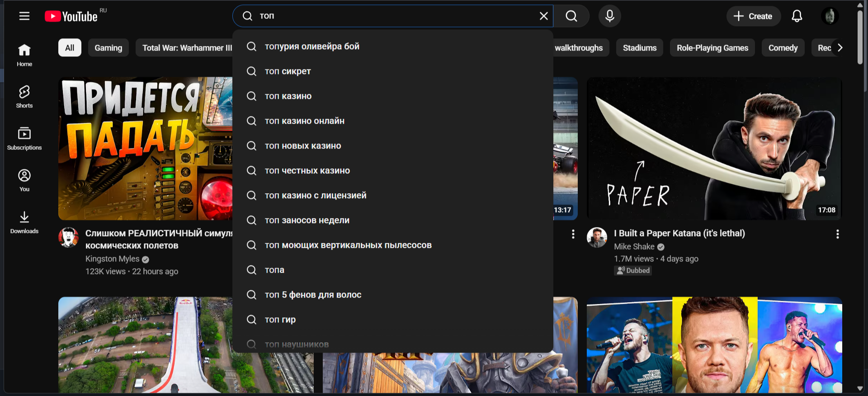This screenshot has height=396, width=868.
Task: Show more filter chips with right arrow
Action: pos(840,48)
